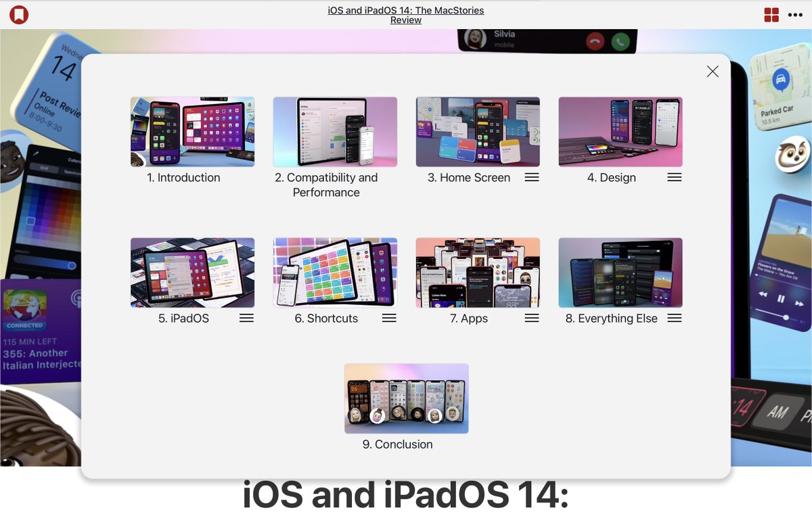
Task: Open the Shortcuts chapter thumbnail
Action: (335, 273)
